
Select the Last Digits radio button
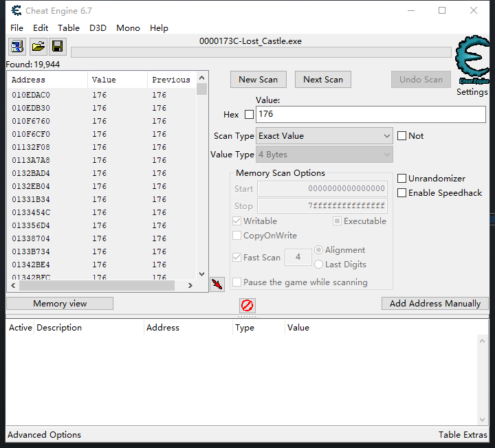(318, 264)
